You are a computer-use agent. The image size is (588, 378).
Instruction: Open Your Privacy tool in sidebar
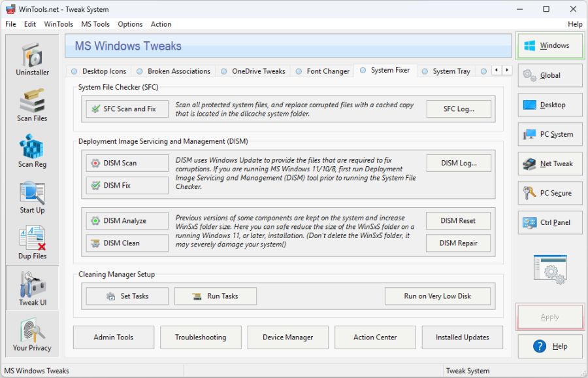click(x=31, y=334)
